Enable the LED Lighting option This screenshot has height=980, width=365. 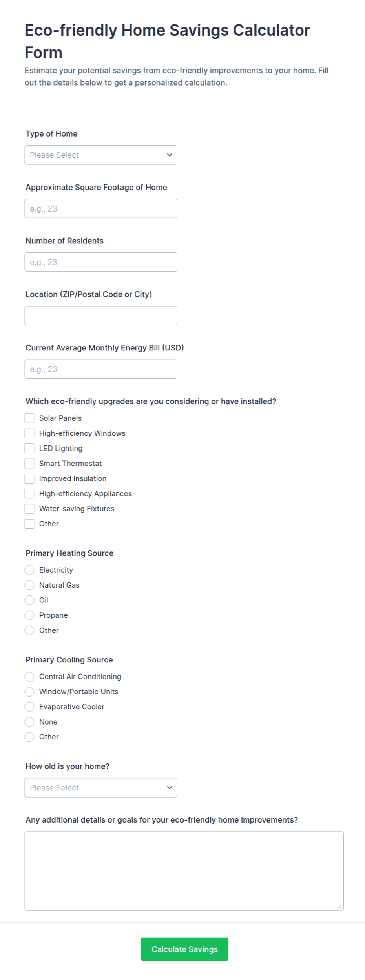29,448
